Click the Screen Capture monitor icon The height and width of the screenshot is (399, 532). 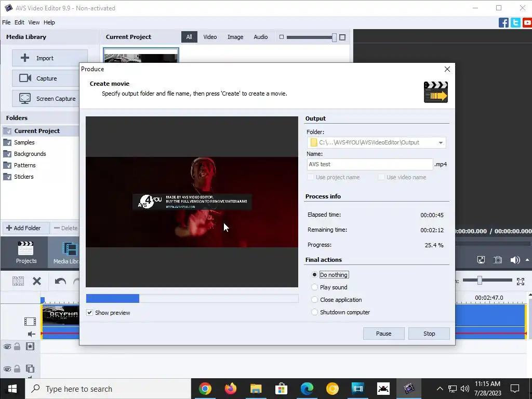tap(25, 98)
